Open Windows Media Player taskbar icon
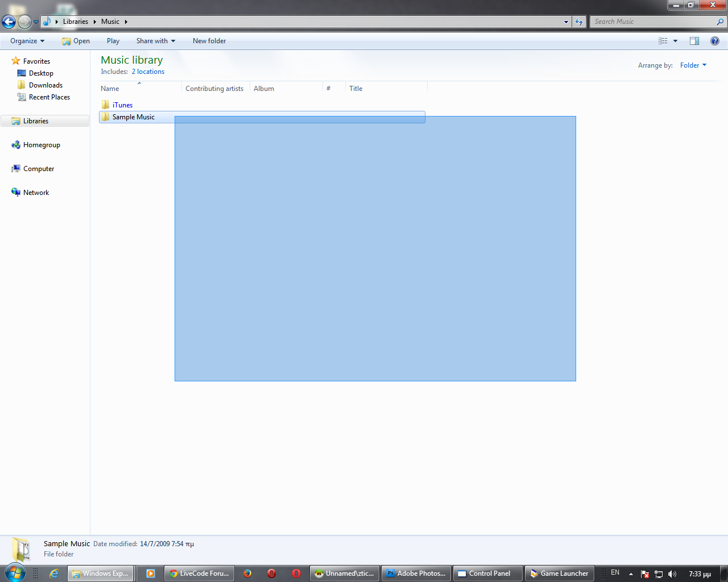728x582 pixels. (x=151, y=573)
